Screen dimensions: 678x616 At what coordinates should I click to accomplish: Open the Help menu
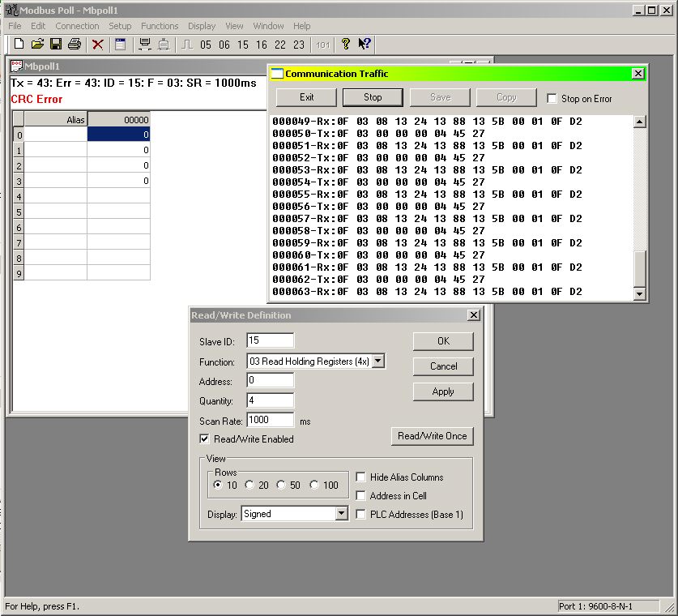302,26
